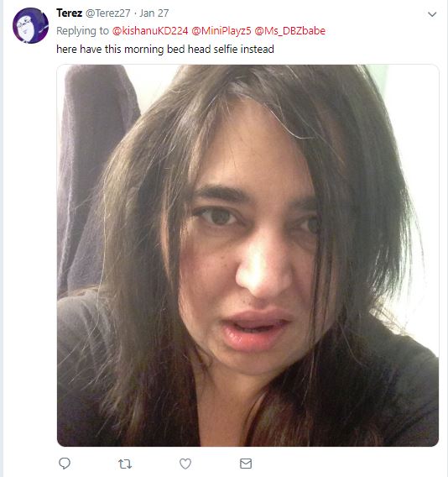448x477 pixels.
Task: Select the @Terez27 handle
Action: coord(107,13)
